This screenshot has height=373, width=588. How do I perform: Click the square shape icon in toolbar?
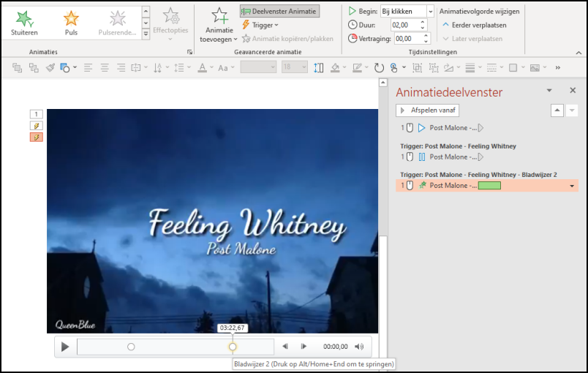tap(513, 68)
